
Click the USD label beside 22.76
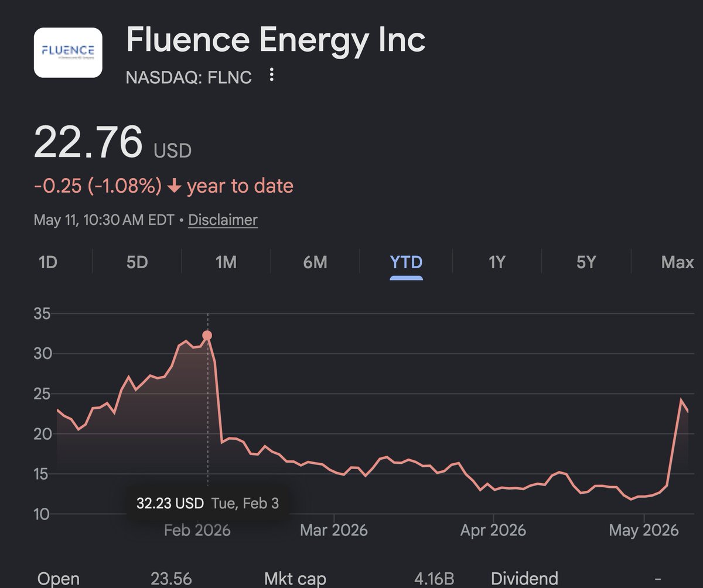pos(173,151)
